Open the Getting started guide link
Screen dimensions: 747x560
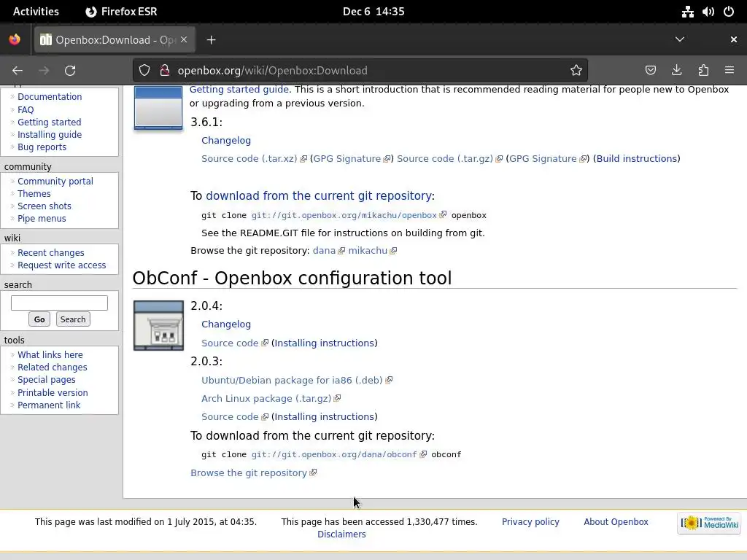click(x=239, y=90)
